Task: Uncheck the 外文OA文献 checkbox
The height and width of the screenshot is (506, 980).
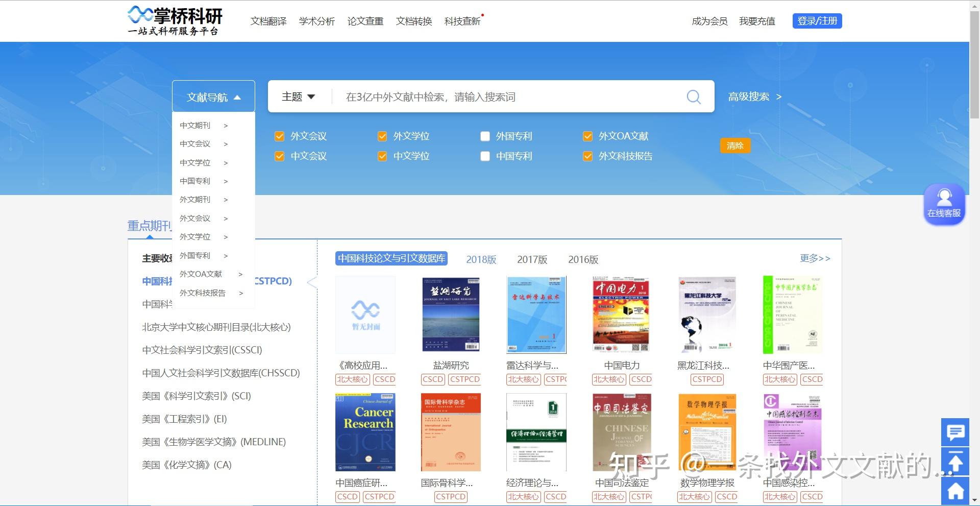Action: pos(587,136)
